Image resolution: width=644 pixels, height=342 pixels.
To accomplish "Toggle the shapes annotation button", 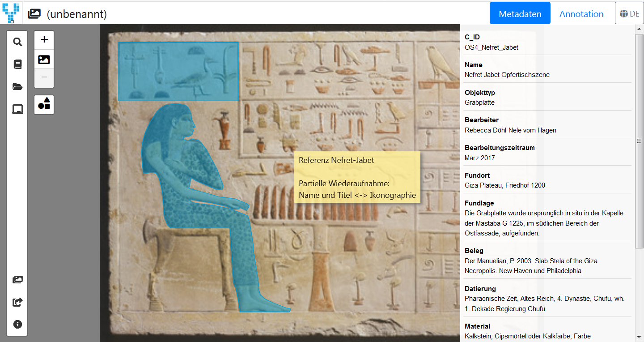I will click(44, 104).
